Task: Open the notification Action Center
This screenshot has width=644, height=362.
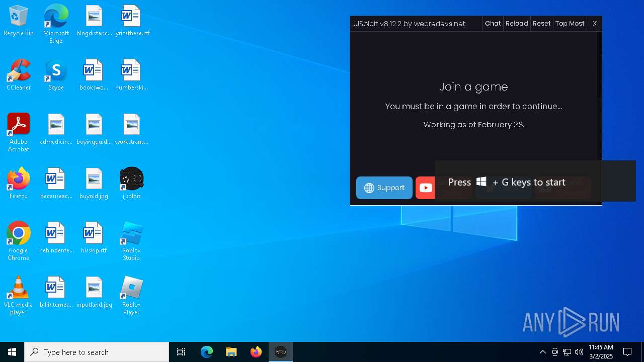Action: pos(627,352)
